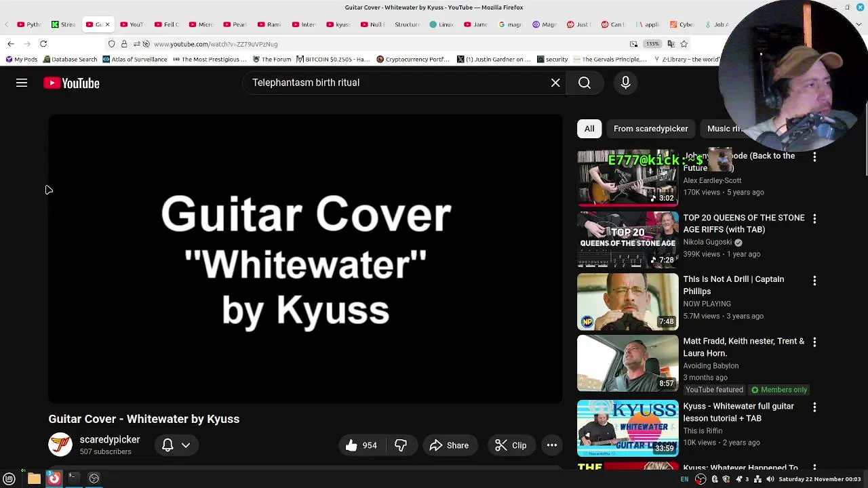Open options for Kyuss: Whatever Happened To video
Viewport: 868px width, 488px height.
tap(814, 468)
